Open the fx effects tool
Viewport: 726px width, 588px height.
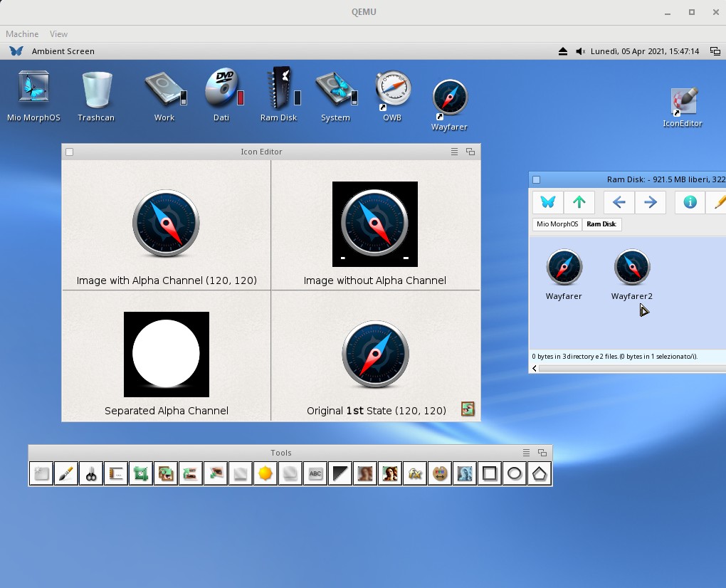click(415, 473)
